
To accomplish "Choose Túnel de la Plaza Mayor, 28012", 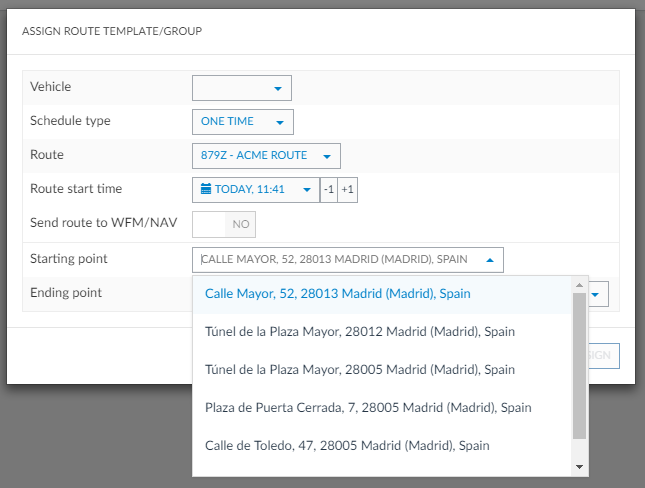I will [x=360, y=331].
